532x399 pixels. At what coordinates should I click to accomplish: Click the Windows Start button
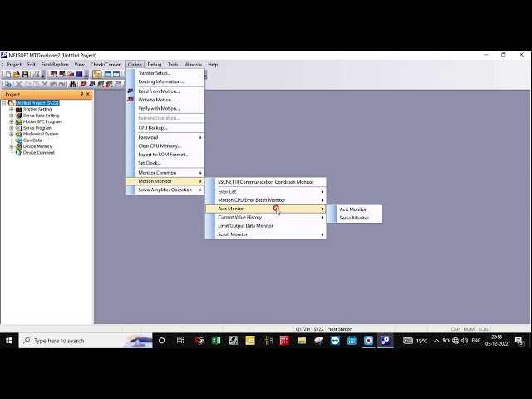click(x=9, y=340)
